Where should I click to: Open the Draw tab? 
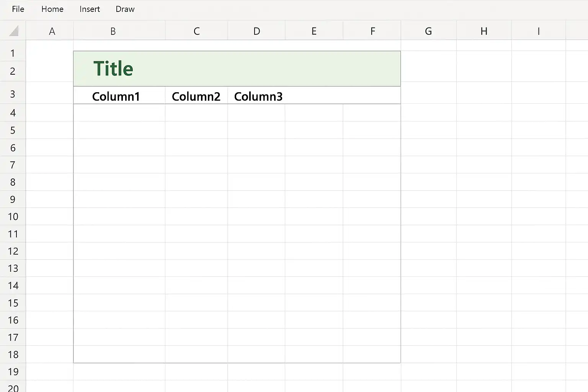(125, 9)
